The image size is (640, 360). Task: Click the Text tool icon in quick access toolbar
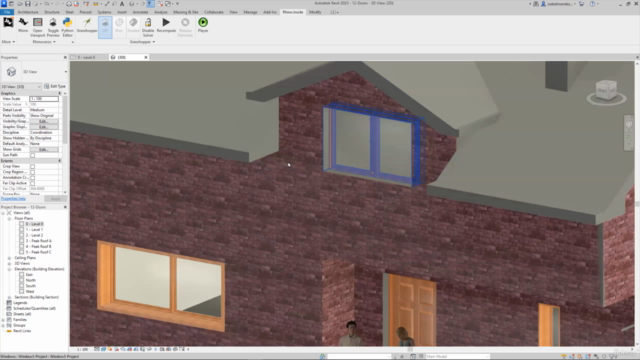pyautogui.click(x=122, y=4)
